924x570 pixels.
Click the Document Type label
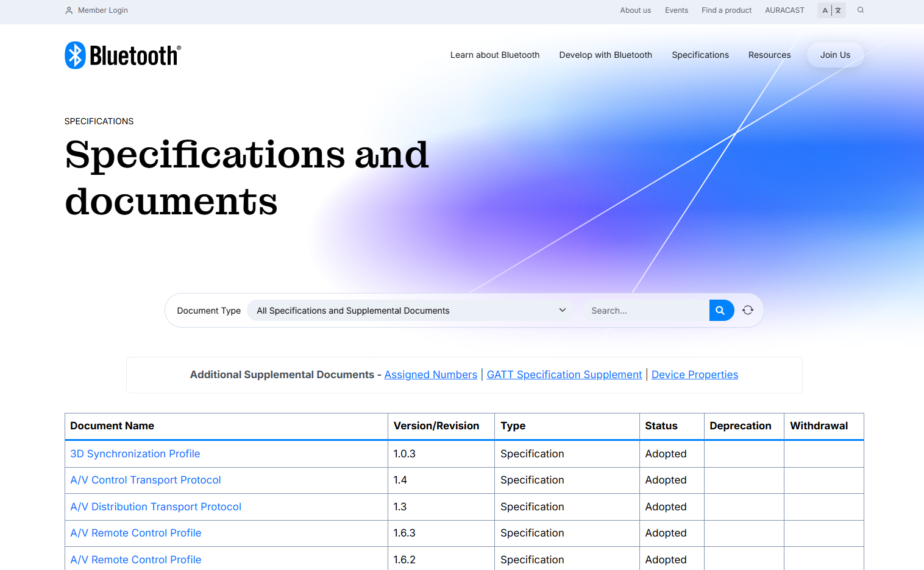tap(209, 311)
